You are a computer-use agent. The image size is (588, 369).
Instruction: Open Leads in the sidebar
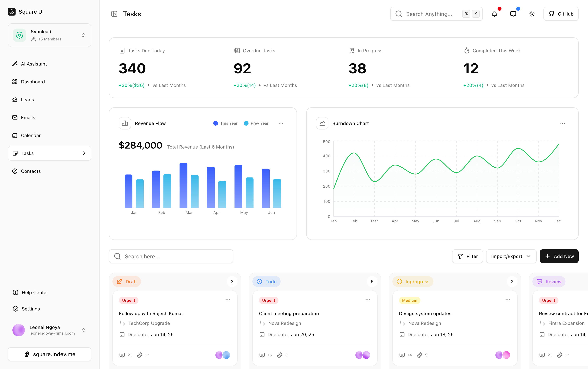[x=27, y=100]
